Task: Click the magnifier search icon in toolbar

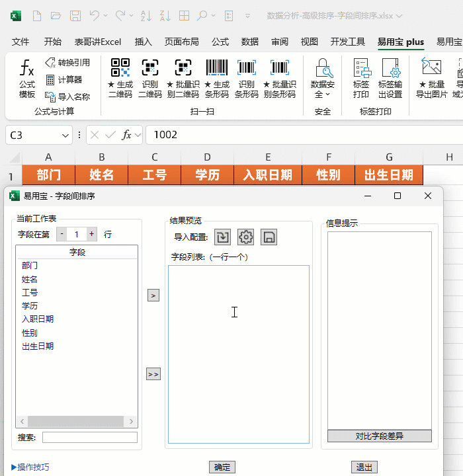Action: tap(202, 15)
